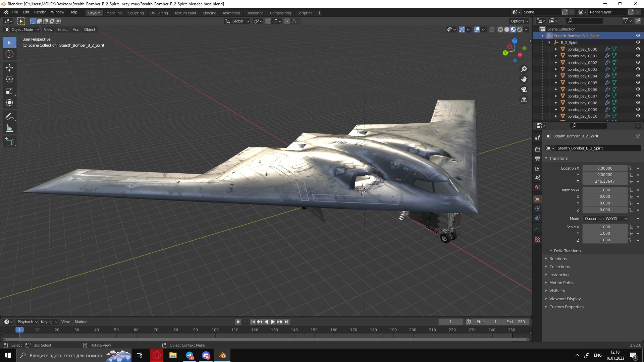Toggle lock on Rotation W
The image size is (644, 362).
click(x=631, y=190)
